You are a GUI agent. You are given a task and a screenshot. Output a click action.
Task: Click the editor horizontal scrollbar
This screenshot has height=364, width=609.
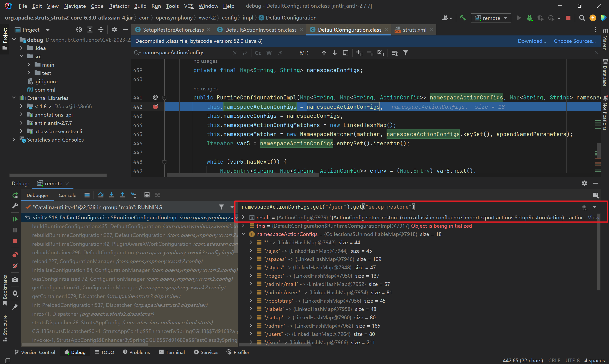tap(243, 175)
